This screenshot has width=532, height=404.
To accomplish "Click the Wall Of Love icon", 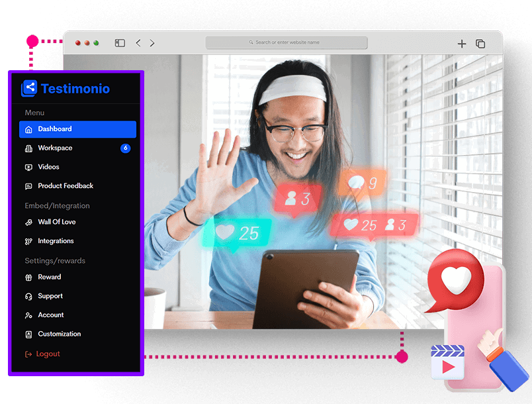I will pos(28,223).
